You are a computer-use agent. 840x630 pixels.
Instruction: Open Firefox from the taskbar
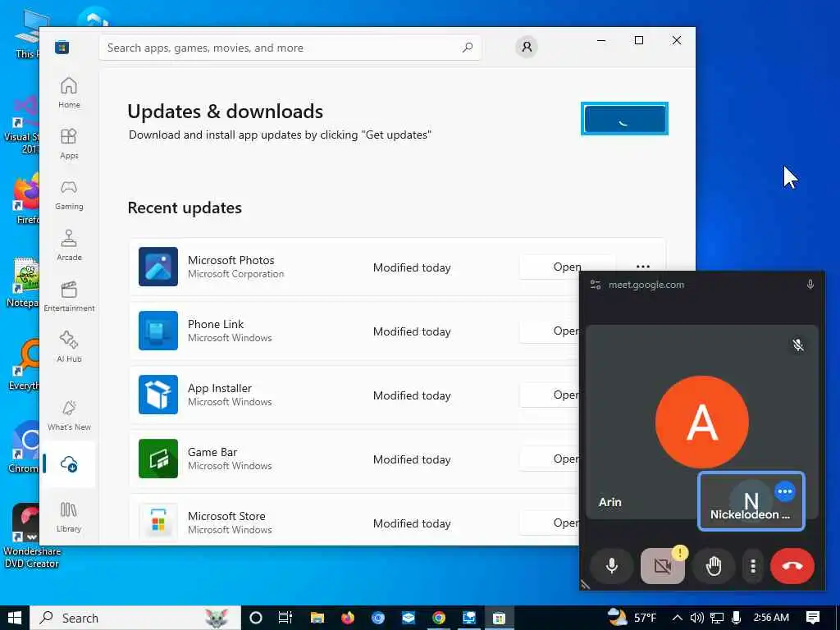coord(348,618)
